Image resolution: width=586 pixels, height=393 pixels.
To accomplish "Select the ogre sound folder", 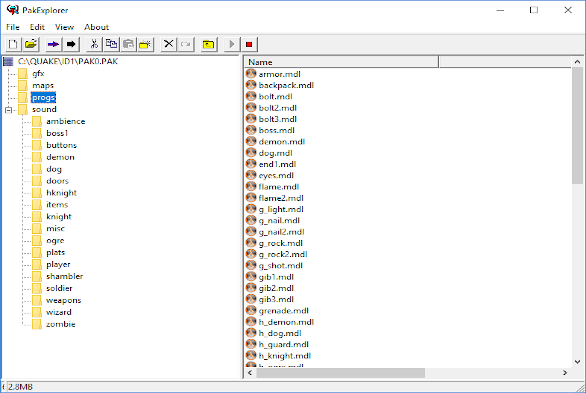I will coord(55,241).
